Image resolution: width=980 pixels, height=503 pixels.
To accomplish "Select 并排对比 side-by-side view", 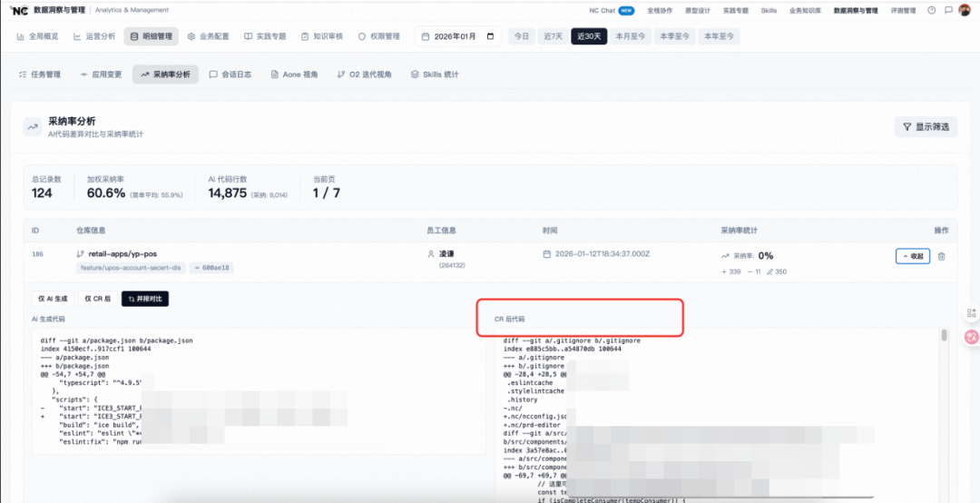I will 145,299.
